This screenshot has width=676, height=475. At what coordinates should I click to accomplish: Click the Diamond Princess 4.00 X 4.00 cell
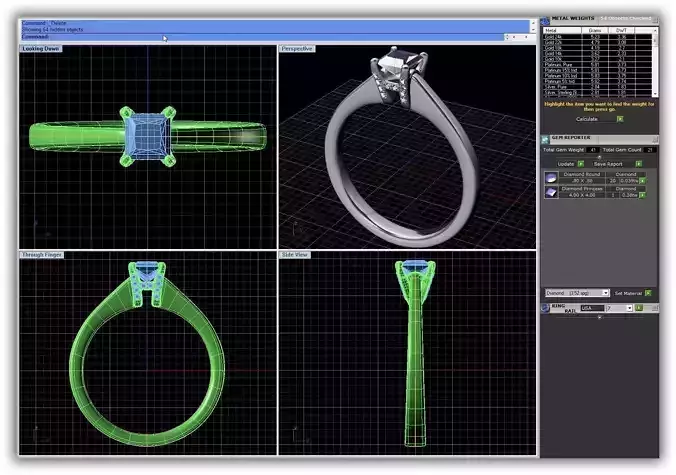click(581, 195)
